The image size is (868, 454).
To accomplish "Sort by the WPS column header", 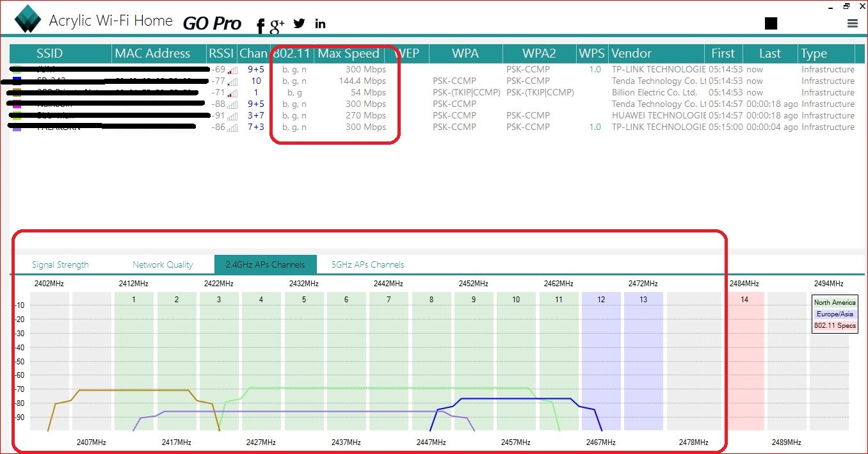I will pos(591,54).
